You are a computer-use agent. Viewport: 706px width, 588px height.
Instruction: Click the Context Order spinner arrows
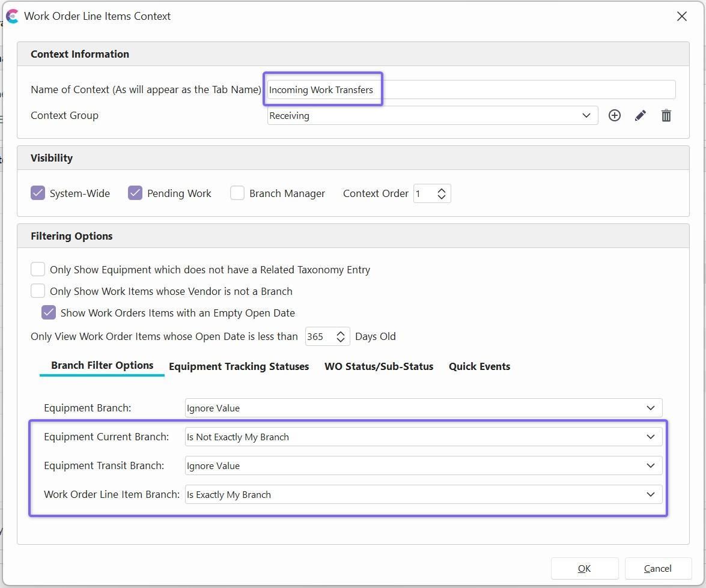pyautogui.click(x=442, y=193)
